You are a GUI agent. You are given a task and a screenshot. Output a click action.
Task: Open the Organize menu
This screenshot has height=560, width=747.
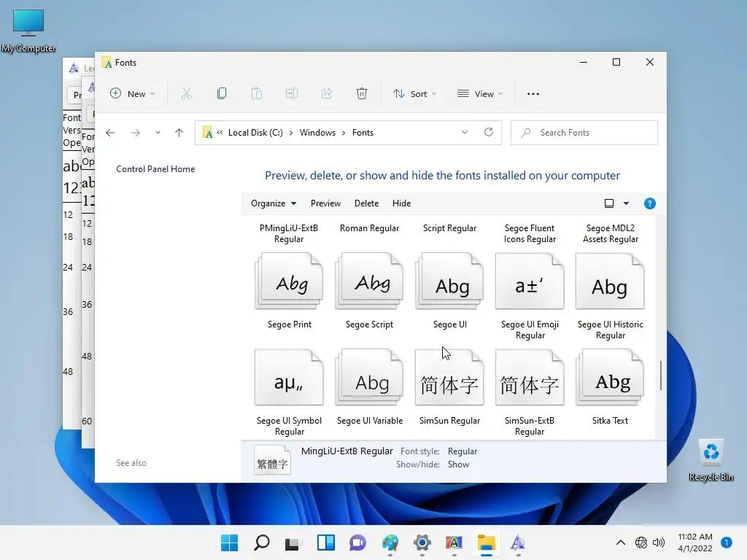[x=274, y=203]
